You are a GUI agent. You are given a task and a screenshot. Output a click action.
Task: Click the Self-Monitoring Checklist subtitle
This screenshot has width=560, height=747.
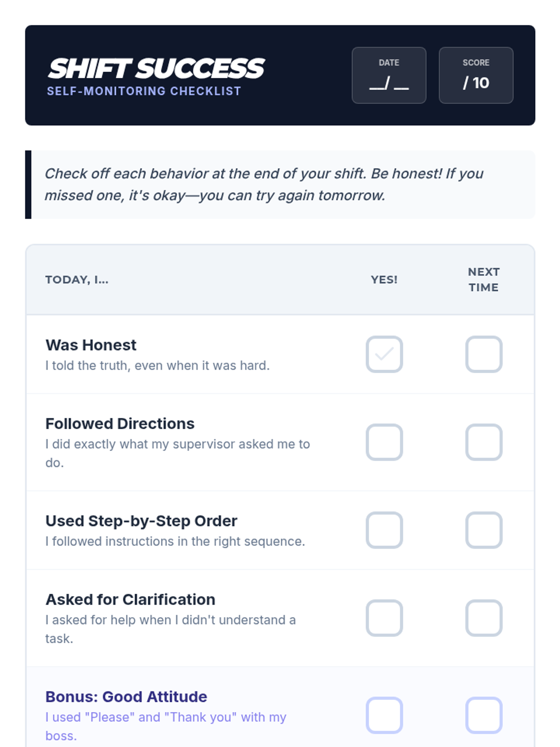coord(144,91)
